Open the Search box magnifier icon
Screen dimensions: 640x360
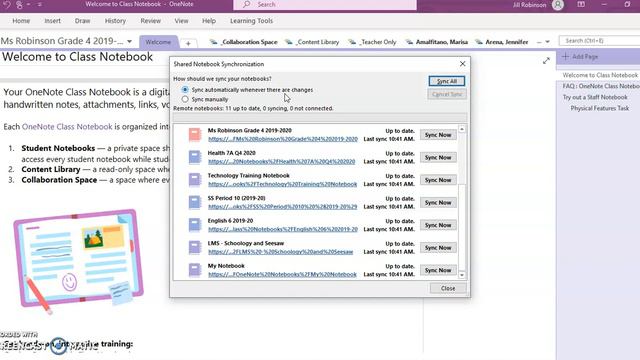tap(247, 4)
